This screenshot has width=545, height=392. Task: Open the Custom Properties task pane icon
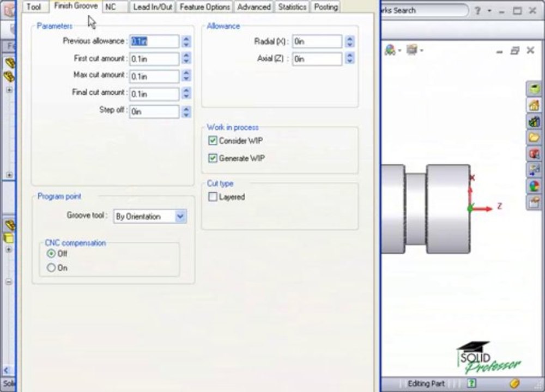[x=534, y=202]
